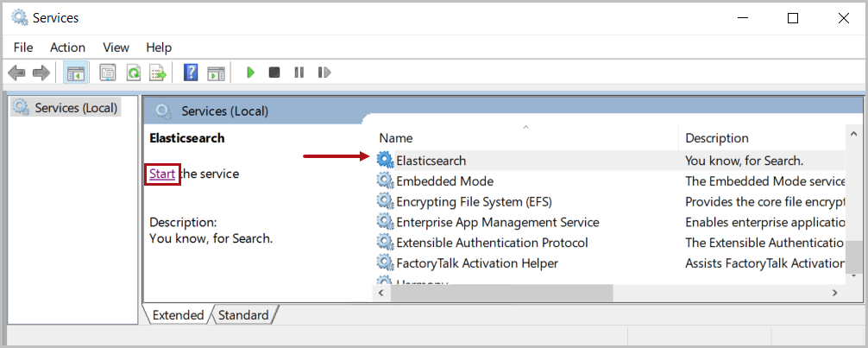Screen dimensions: 868x348
Task: Click the Start the service link
Action: (162, 174)
